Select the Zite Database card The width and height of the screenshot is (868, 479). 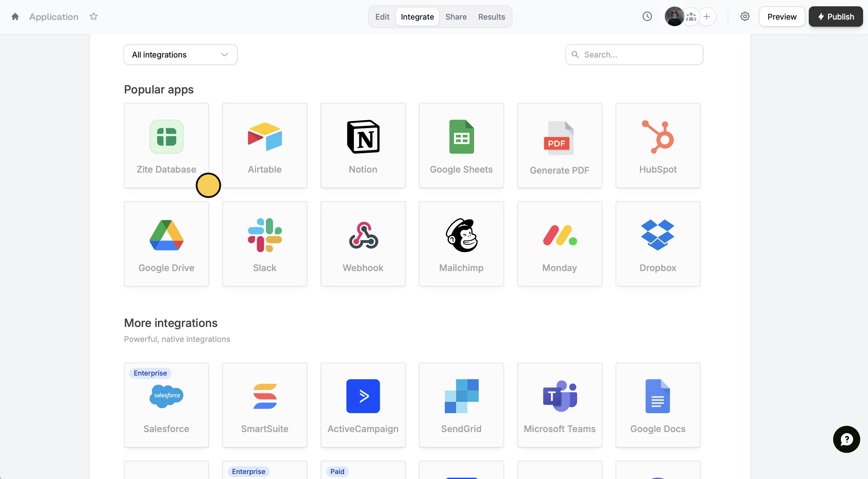click(x=166, y=145)
